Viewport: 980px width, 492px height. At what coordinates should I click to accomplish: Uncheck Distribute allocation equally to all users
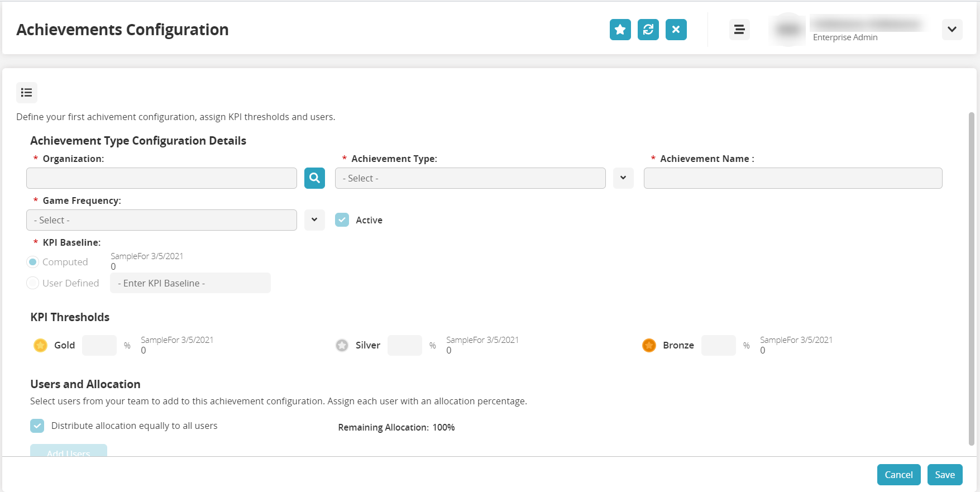(x=37, y=426)
